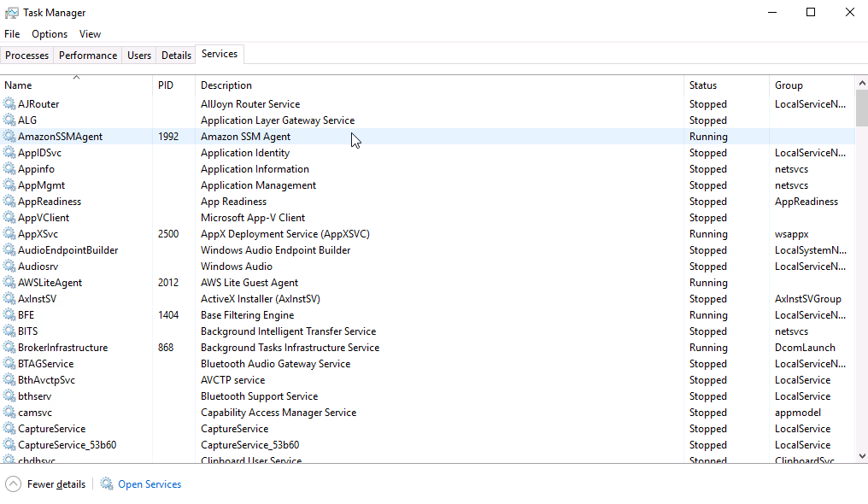Click the AppMgmt service gear icon
Screen dimensions: 868x504
pos(9,185)
